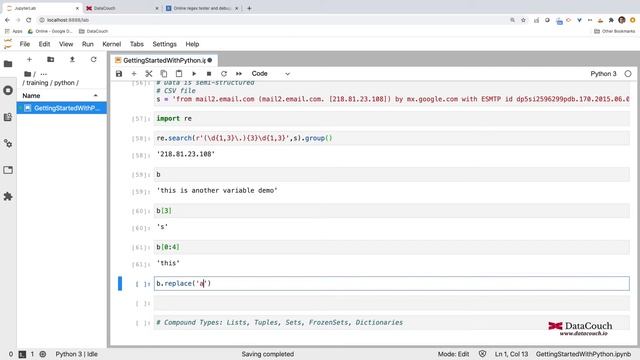
Task: Click the b[0:4] code cell
Action: 391,247
